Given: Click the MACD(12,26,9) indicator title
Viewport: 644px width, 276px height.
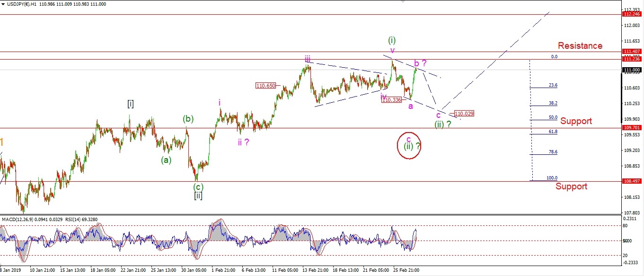Looking at the screenshot, I should (x=20, y=219).
